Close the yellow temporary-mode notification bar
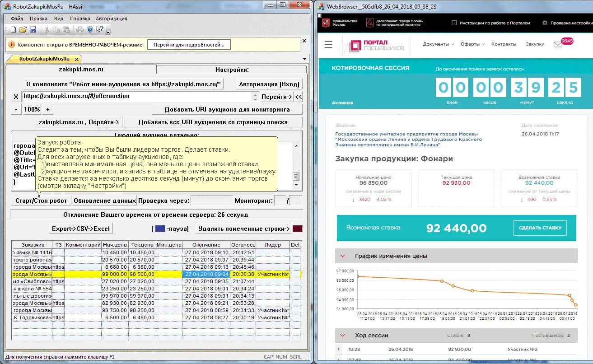 pyautogui.click(x=304, y=41)
